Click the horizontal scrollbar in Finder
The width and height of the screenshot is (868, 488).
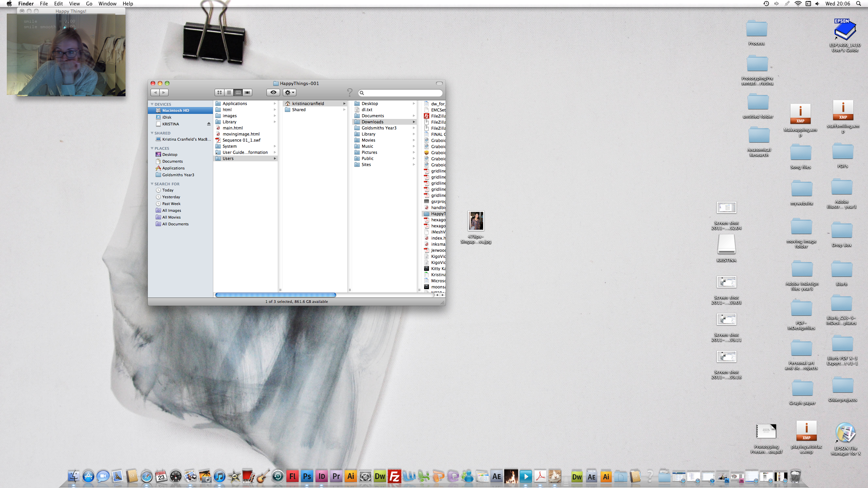[275, 295]
